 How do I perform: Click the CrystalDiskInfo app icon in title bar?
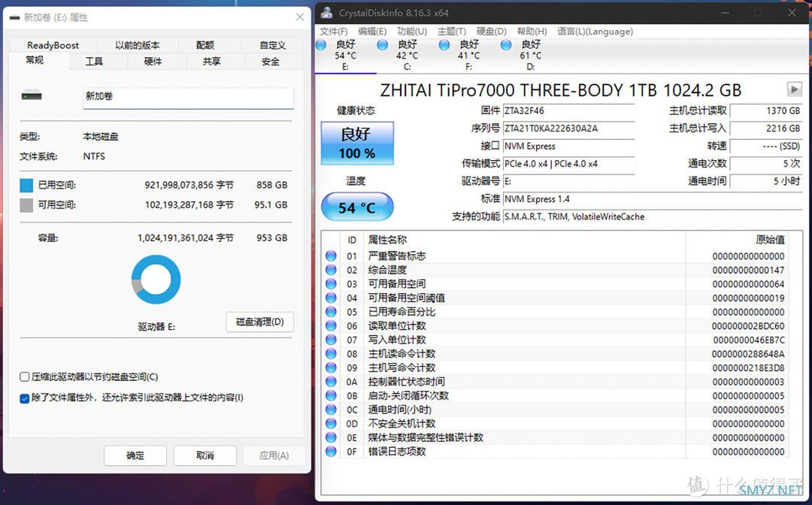click(x=326, y=12)
